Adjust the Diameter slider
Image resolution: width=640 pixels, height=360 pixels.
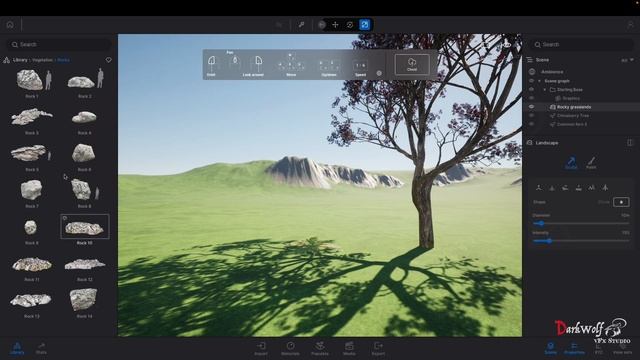coord(581,223)
